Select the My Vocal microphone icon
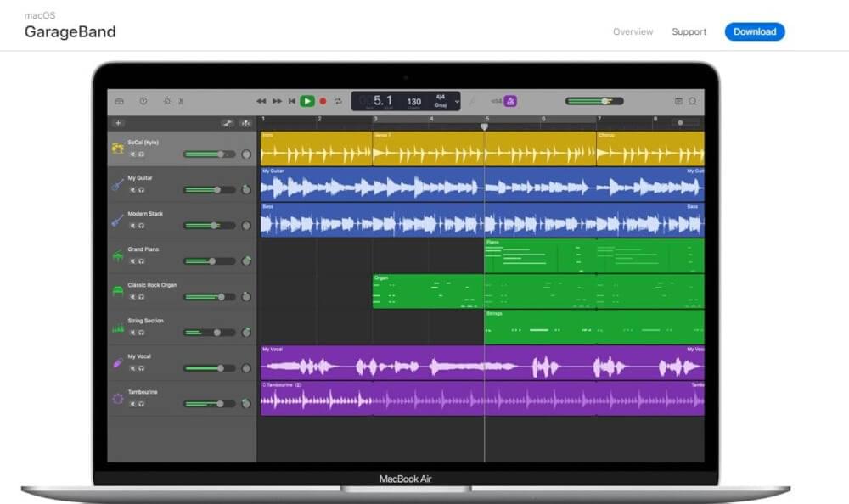The image size is (849, 504). 117,362
